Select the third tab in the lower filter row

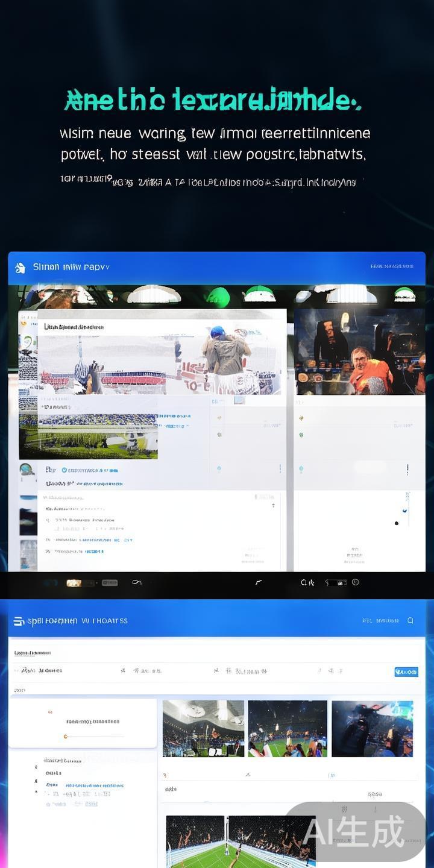point(241,670)
